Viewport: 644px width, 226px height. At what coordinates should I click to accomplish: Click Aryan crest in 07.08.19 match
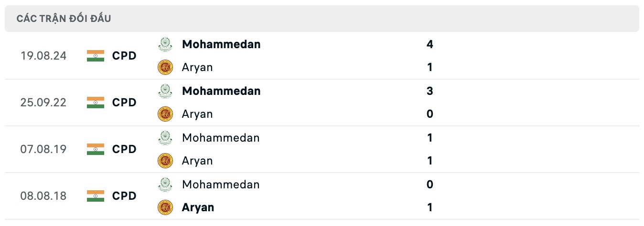165,161
